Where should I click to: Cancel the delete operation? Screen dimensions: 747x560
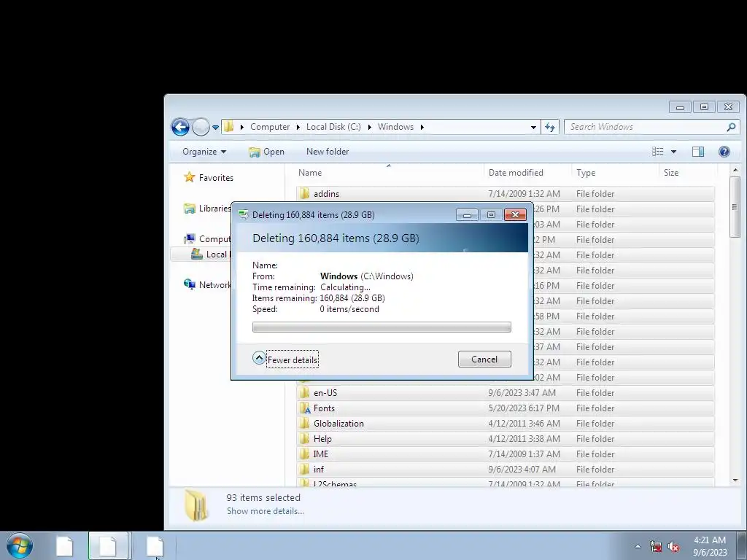click(484, 359)
